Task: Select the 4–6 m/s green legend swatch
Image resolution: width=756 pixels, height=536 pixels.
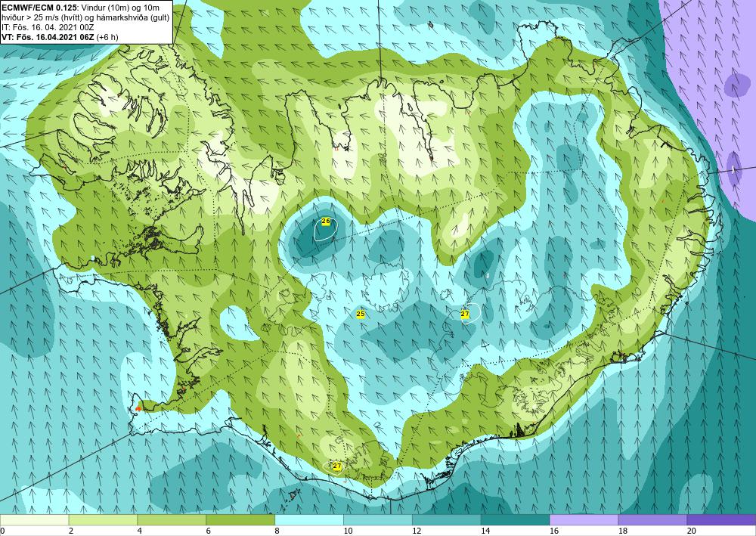Action: tap(172, 520)
